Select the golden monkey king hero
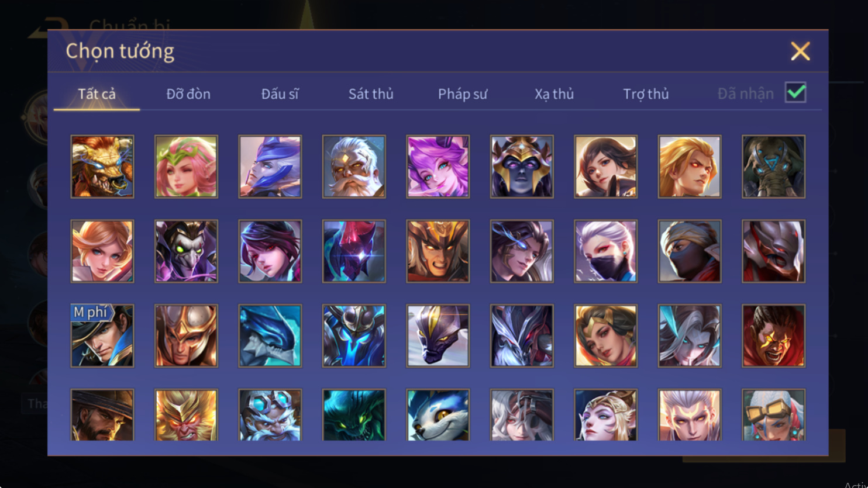 186,415
